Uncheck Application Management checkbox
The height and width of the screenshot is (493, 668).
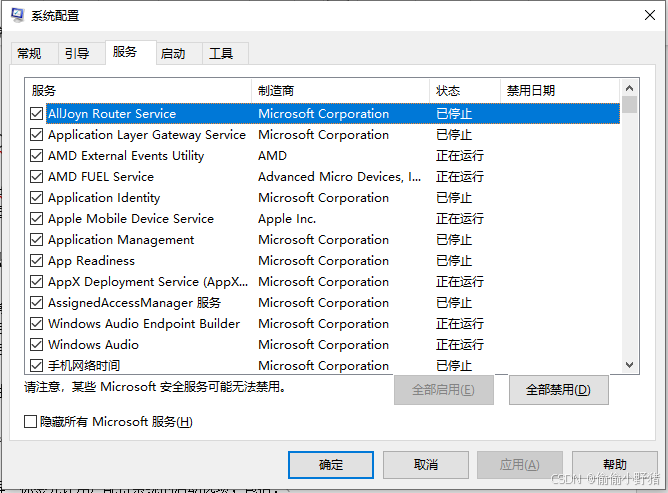[x=37, y=240]
